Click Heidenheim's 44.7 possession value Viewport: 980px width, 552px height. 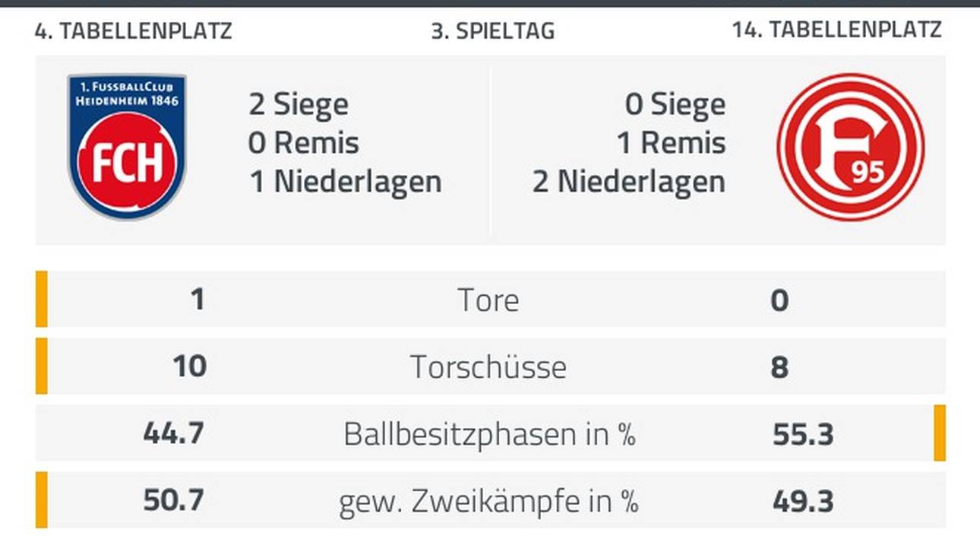tap(174, 433)
